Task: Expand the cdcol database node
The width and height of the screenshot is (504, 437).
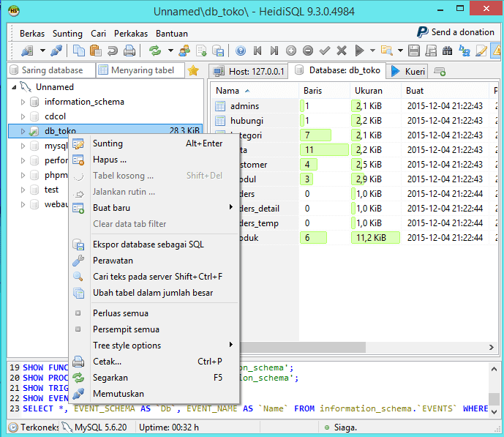Action: coord(23,116)
